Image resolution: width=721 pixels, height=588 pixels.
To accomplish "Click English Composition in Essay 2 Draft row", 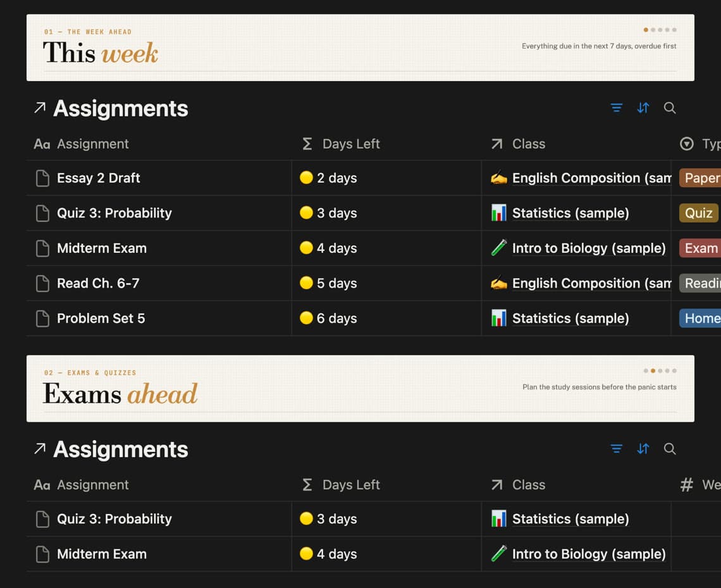I will [592, 178].
